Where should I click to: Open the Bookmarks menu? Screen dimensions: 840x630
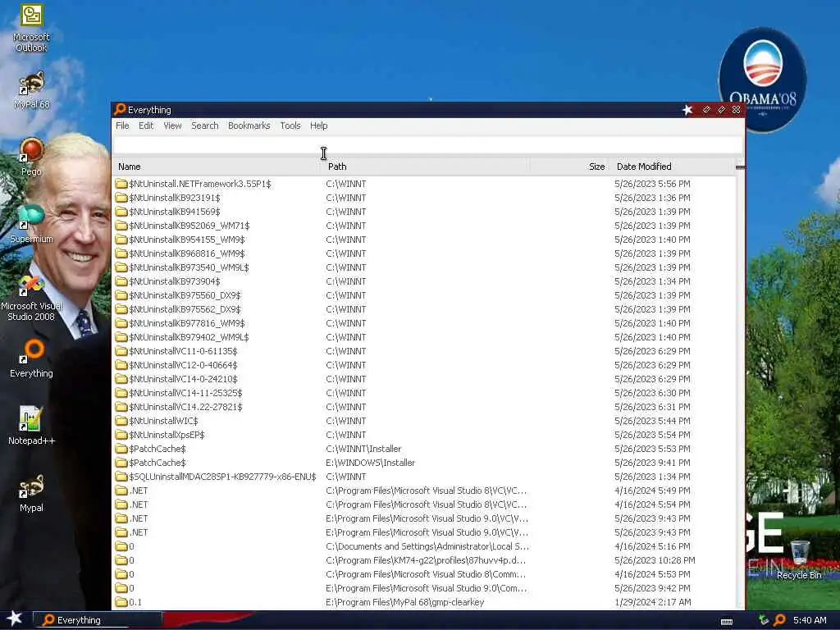(249, 126)
